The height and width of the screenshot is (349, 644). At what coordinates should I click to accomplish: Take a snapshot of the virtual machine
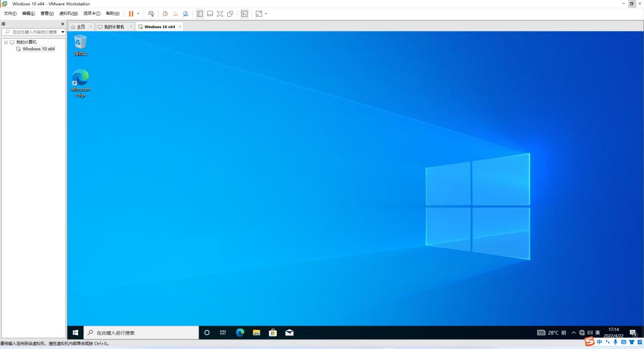(x=165, y=13)
